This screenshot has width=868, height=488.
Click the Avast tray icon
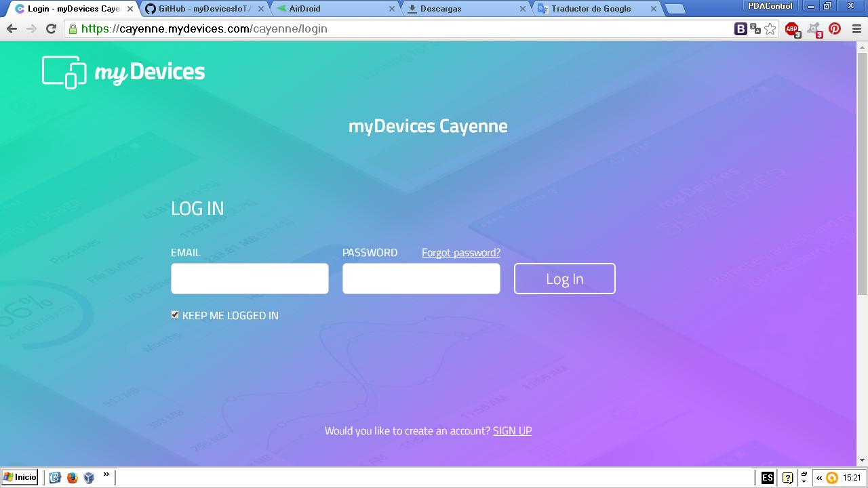[831, 478]
